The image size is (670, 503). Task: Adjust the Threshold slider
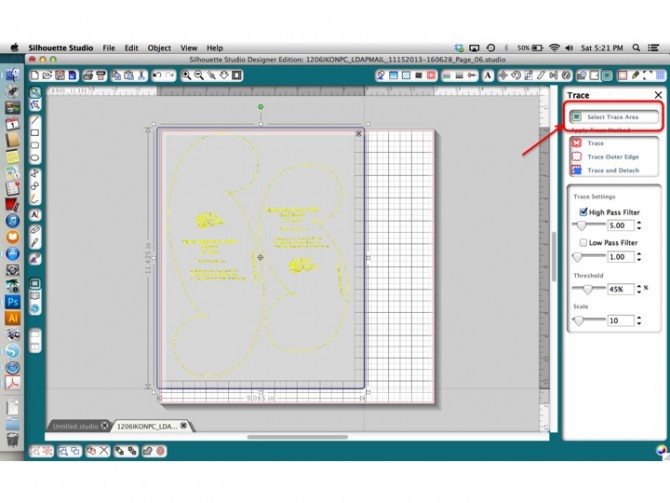[588, 289]
